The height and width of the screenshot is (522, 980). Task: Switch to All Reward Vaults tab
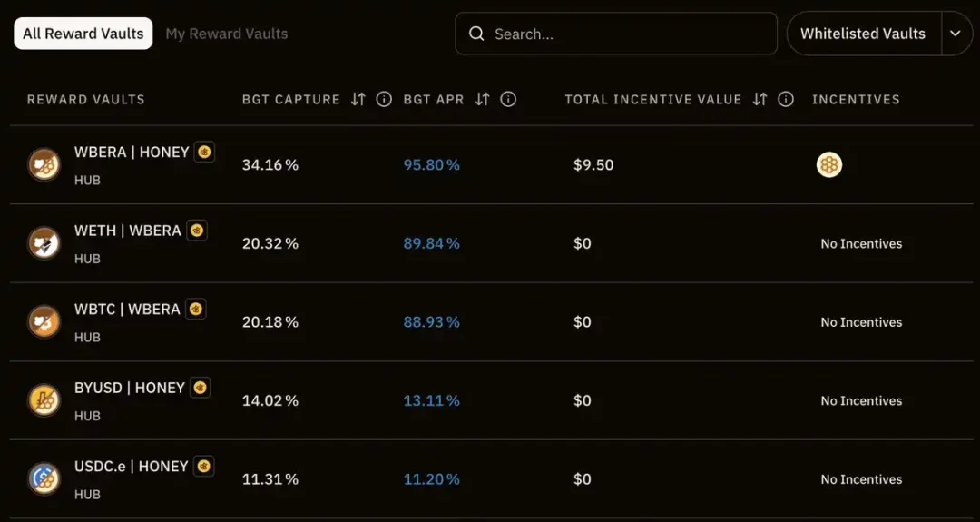(x=83, y=34)
